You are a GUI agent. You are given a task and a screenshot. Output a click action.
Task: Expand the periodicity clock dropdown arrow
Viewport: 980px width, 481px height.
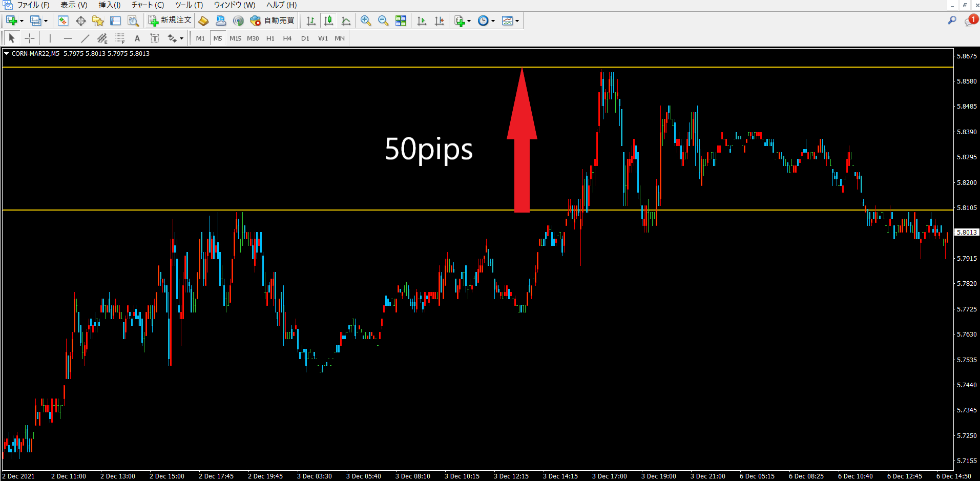click(x=493, y=21)
